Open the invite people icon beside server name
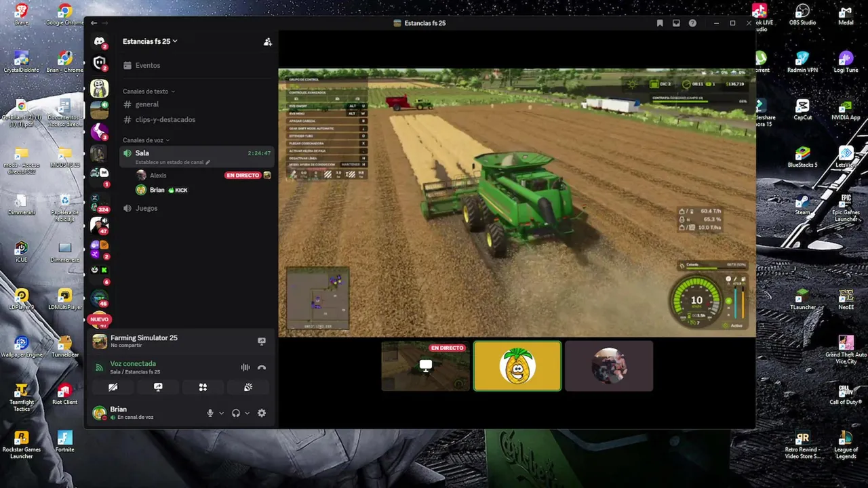Image resolution: width=868 pixels, height=488 pixels. click(267, 41)
